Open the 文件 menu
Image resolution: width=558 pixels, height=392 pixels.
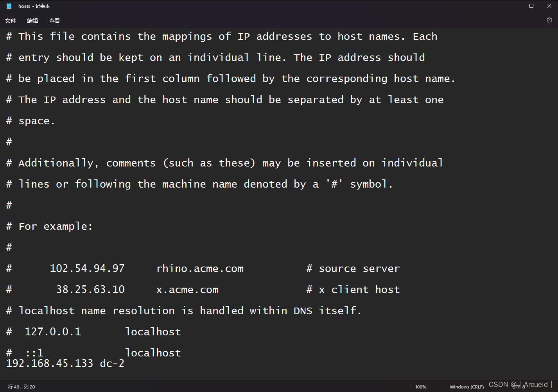[11, 21]
